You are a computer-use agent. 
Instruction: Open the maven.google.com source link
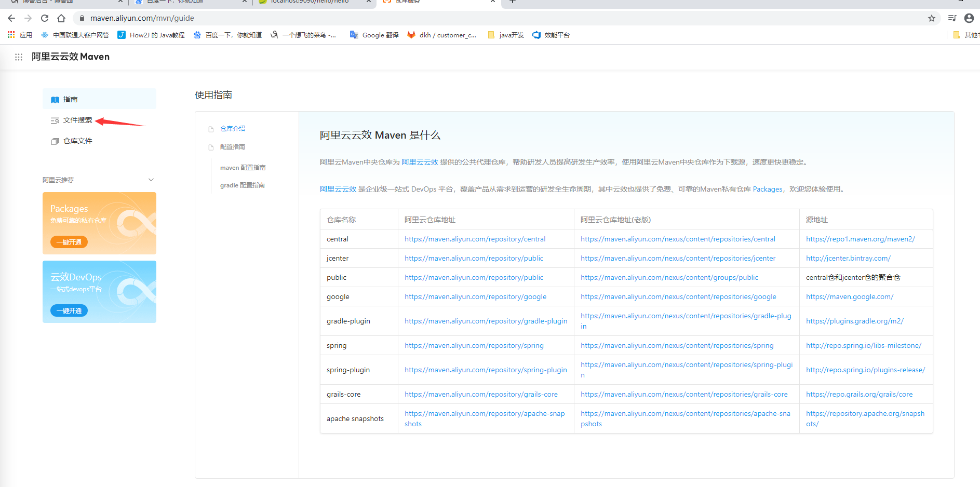click(850, 296)
